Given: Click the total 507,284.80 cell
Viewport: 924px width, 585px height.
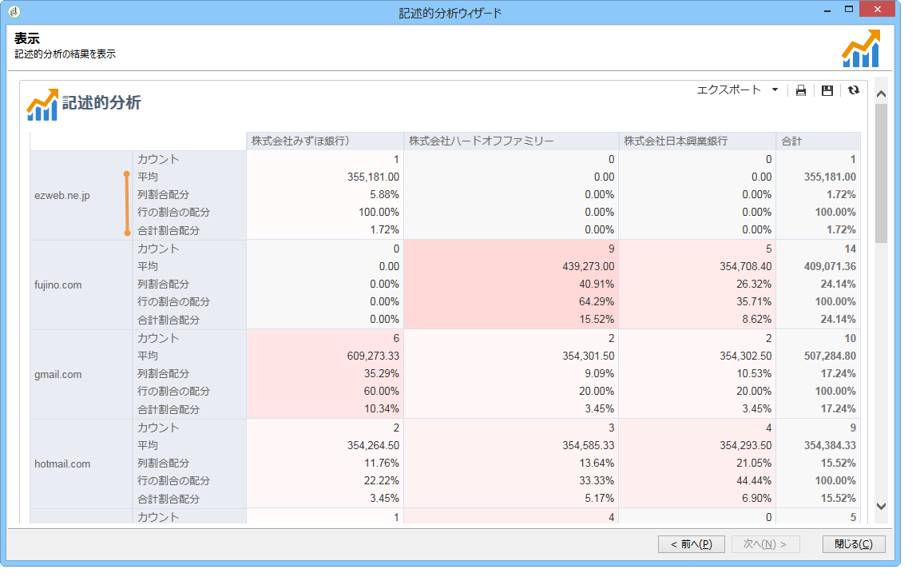Looking at the screenshot, I should point(830,356).
